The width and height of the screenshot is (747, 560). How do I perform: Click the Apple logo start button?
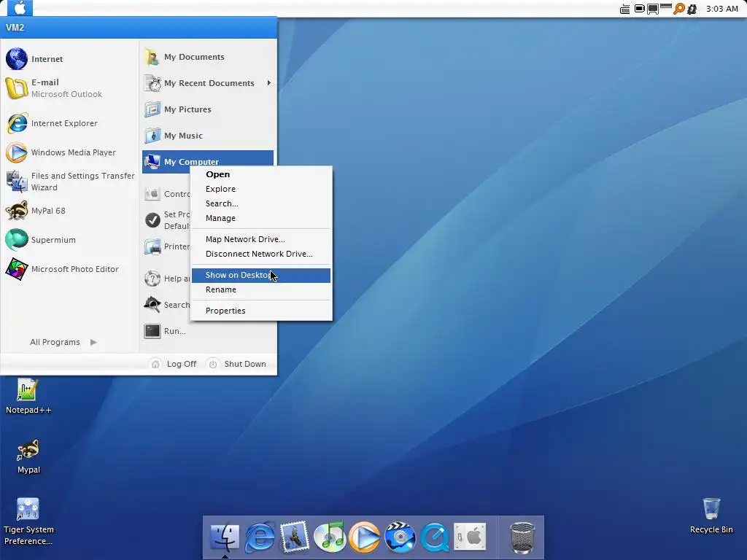(x=20, y=8)
